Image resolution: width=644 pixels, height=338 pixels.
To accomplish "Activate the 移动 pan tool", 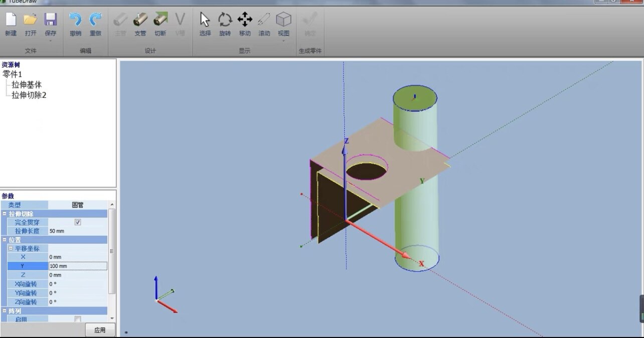I will 245,24.
